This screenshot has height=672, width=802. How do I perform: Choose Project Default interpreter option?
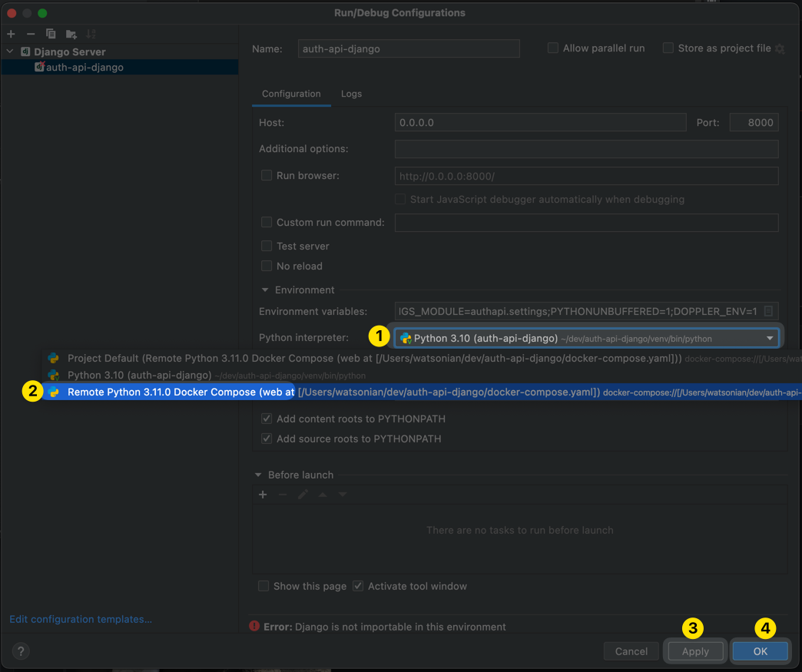422,358
